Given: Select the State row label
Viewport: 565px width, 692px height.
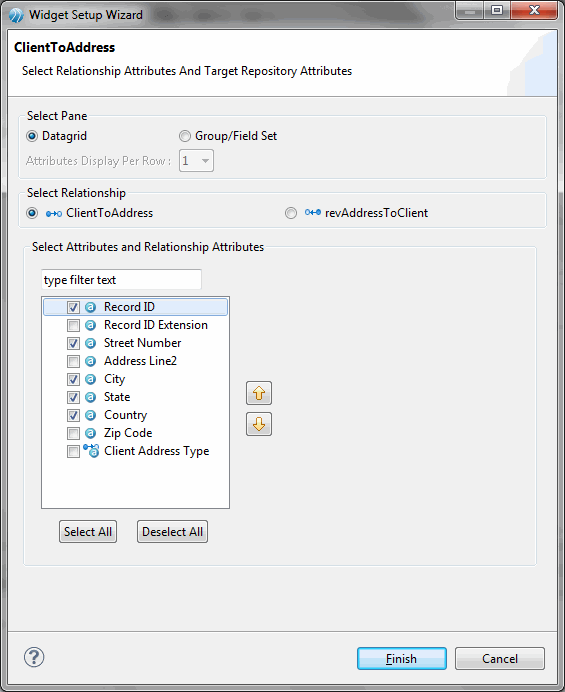Looking at the screenshot, I should 117,397.
